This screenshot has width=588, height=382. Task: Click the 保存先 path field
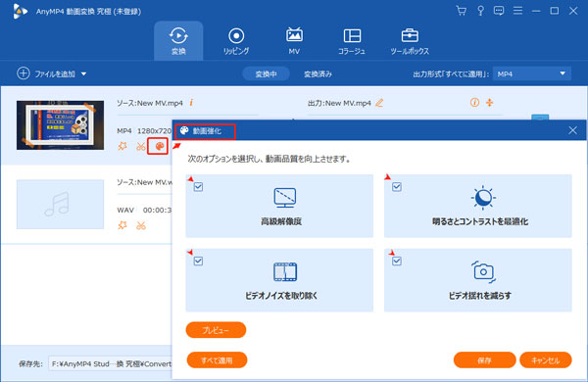(x=110, y=363)
